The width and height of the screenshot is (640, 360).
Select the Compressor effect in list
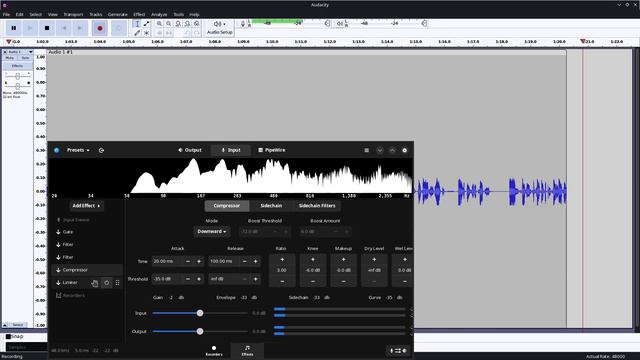(x=87, y=270)
